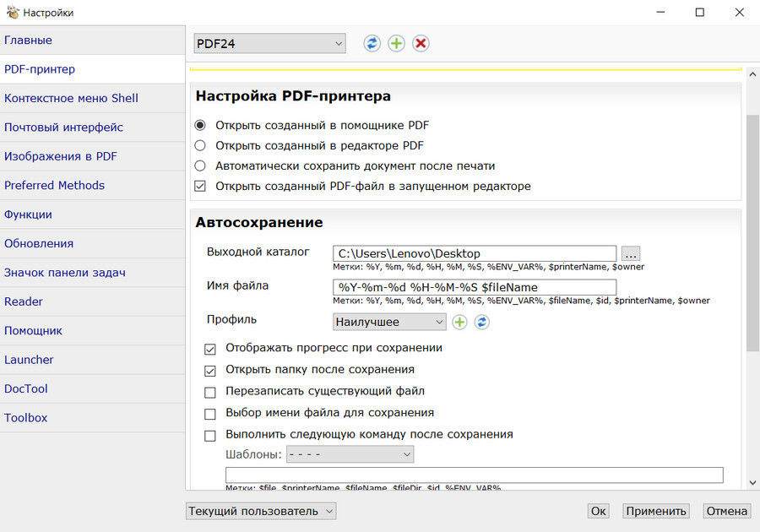Minimize the Настройки window
760x532 pixels.
point(660,12)
